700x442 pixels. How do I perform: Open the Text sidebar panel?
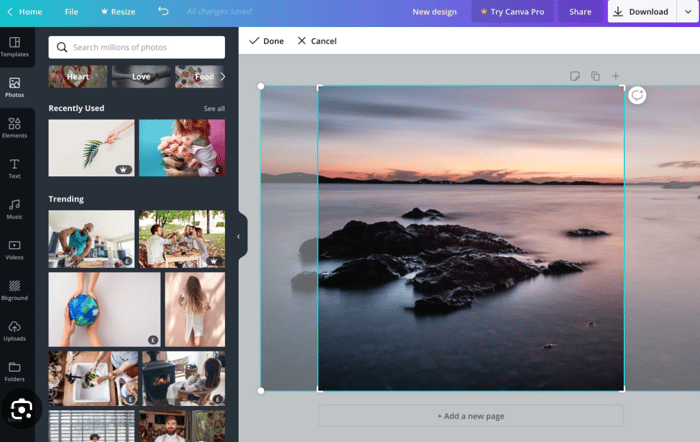15,169
